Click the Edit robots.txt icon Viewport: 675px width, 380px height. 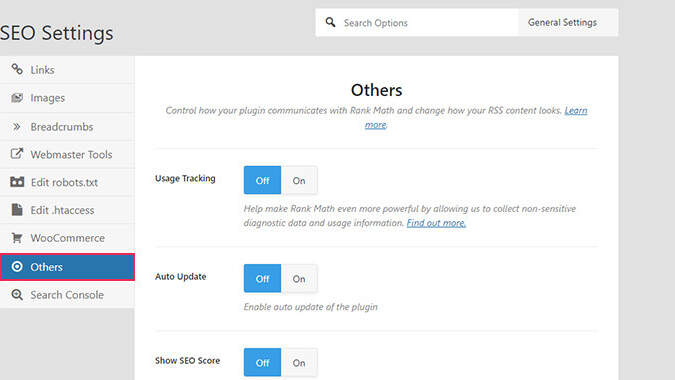point(17,182)
